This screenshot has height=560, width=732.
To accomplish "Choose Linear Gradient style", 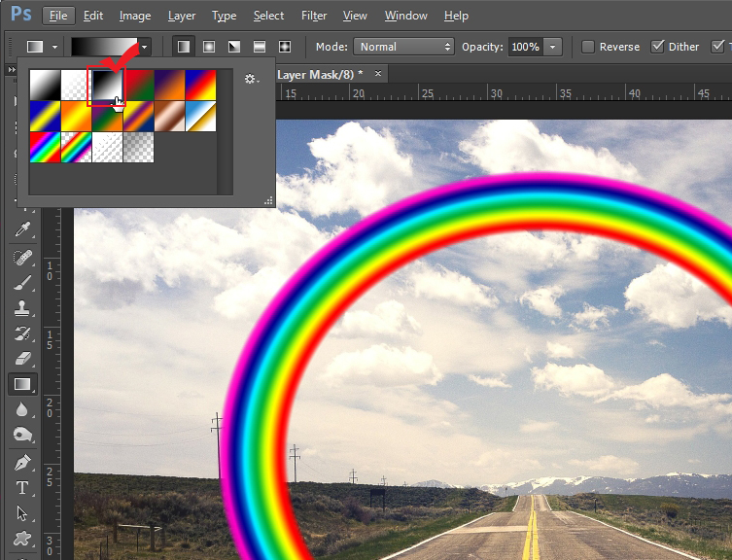I will [x=184, y=47].
